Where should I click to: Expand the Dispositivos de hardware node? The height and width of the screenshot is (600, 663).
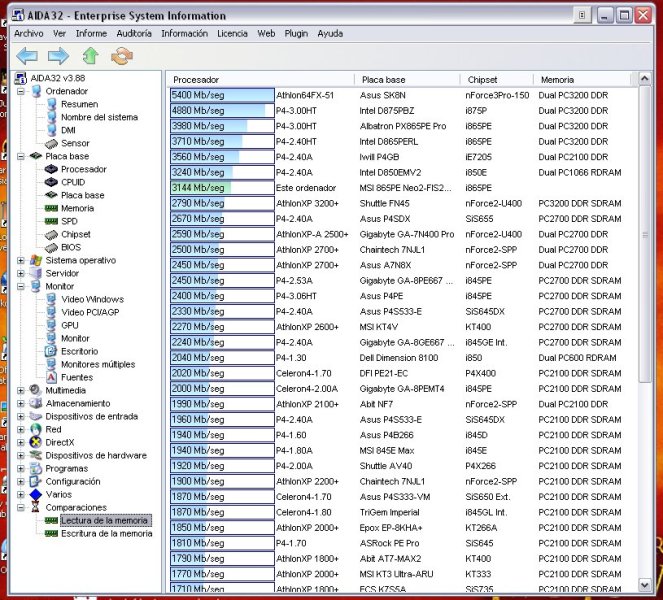pyautogui.click(x=20, y=455)
